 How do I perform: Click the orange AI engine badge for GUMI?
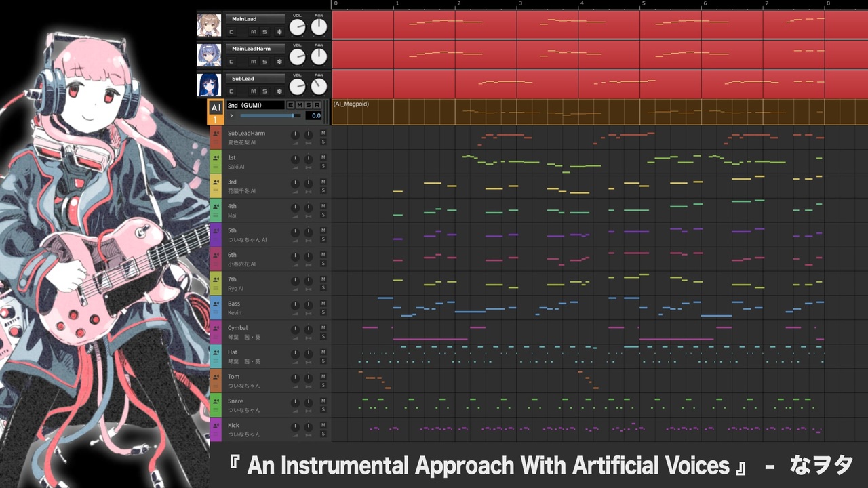click(216, 112)
